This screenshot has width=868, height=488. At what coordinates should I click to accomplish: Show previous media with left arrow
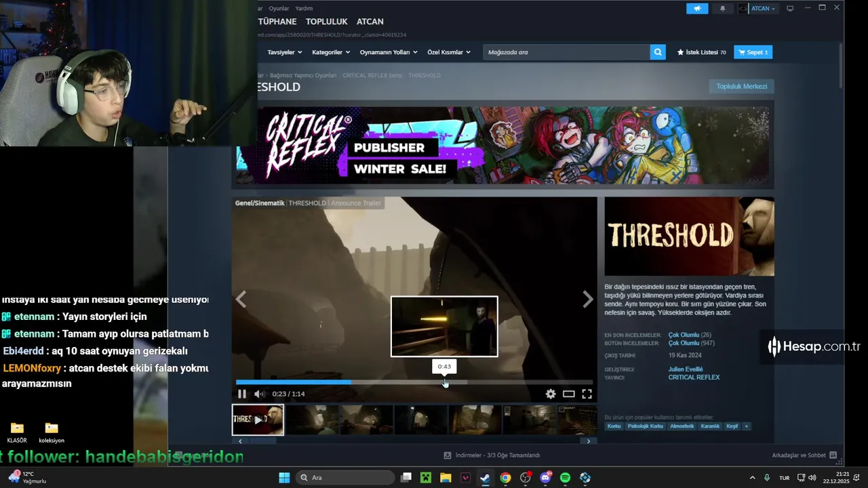tap(241, 300)
